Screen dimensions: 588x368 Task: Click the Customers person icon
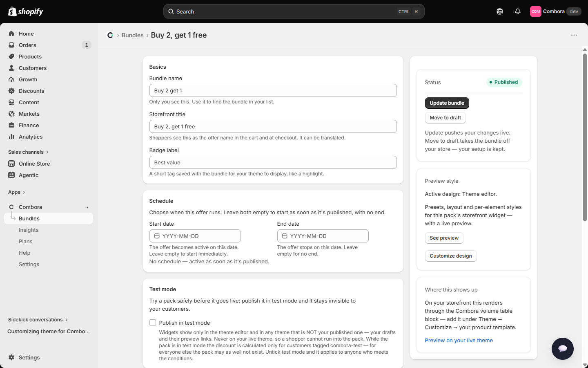pos(11,68)
